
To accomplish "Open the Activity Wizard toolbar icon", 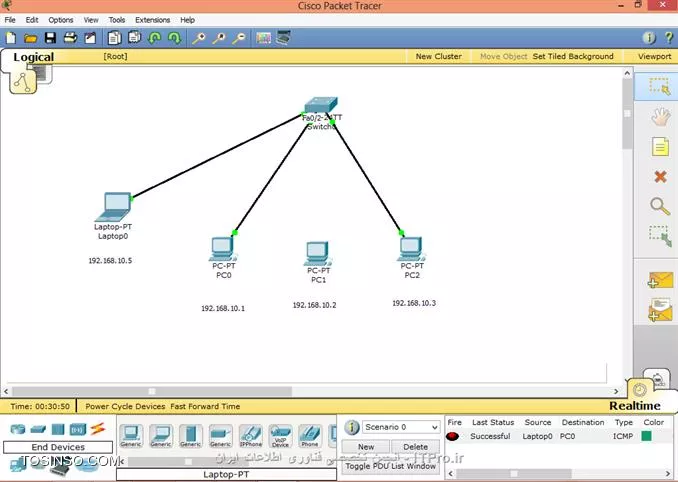I will pyautogui.click(x=90, y=38).
